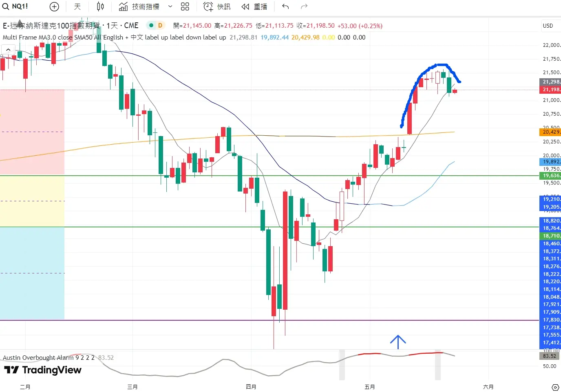Viewport: 561px width, 392px height.
Task: Open the USD currency selector
Action: tap(548, 26)
